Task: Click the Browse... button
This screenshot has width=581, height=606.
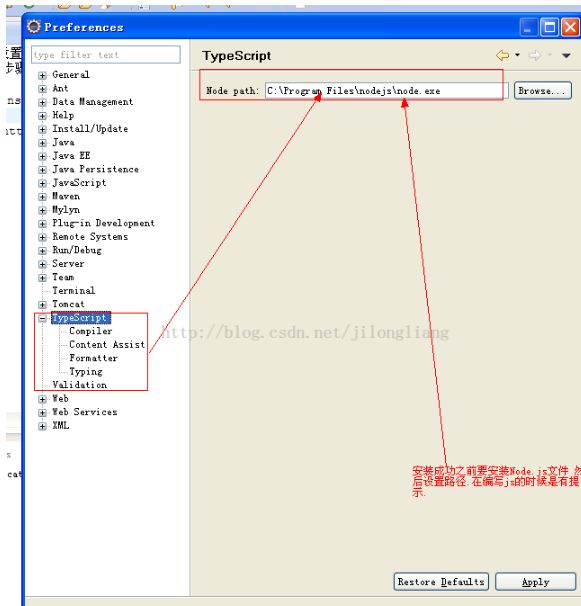Action: pyautogui.click(x=542, y=91)
